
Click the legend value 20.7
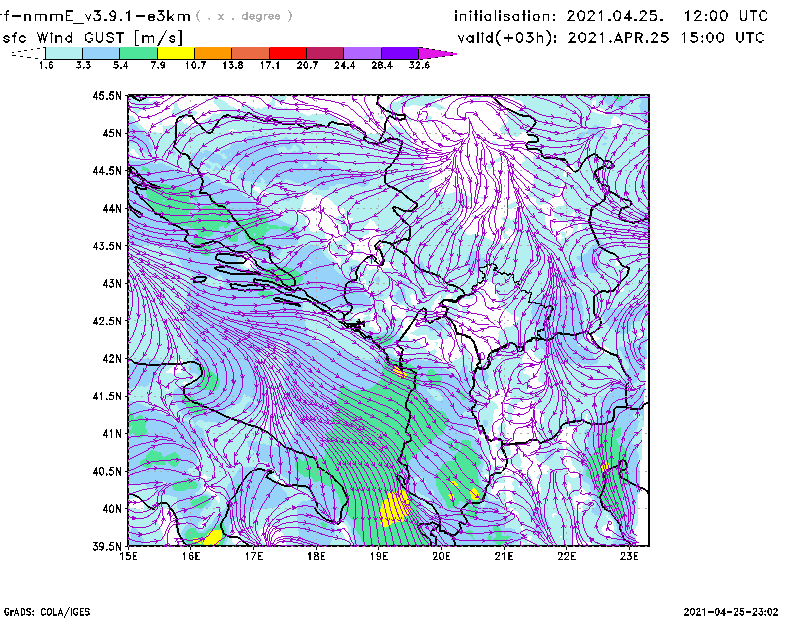(x=307, y=65)
